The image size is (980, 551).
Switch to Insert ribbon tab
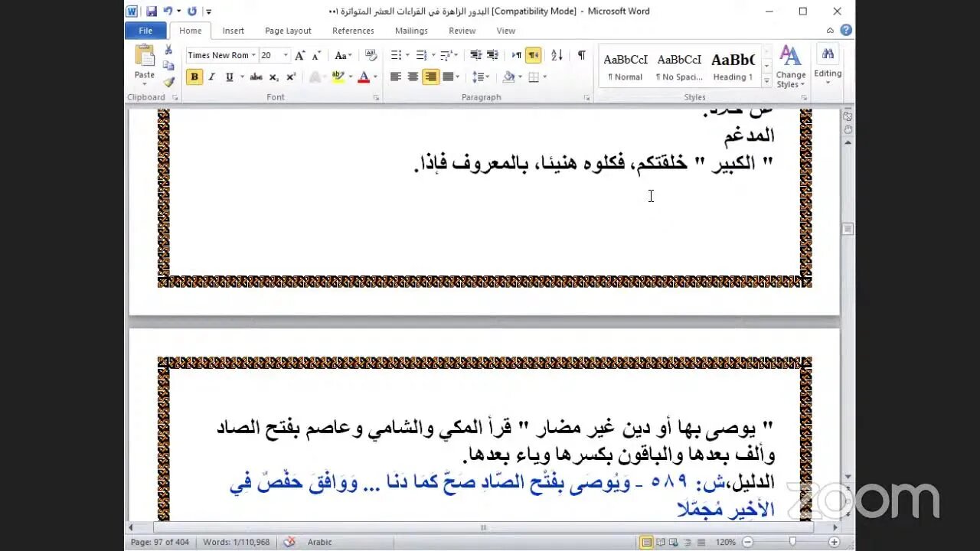click(234, 31)
